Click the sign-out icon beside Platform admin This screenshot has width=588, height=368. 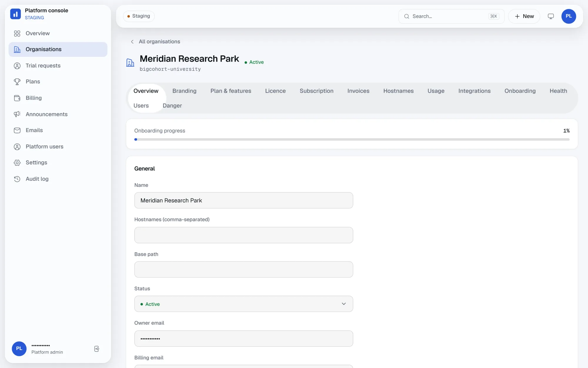[x=96, y=349]
